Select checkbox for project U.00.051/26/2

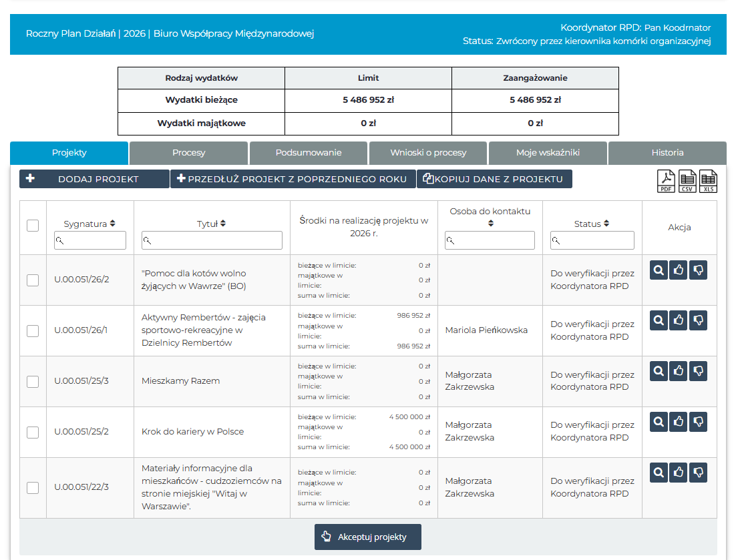pos(33,280)
